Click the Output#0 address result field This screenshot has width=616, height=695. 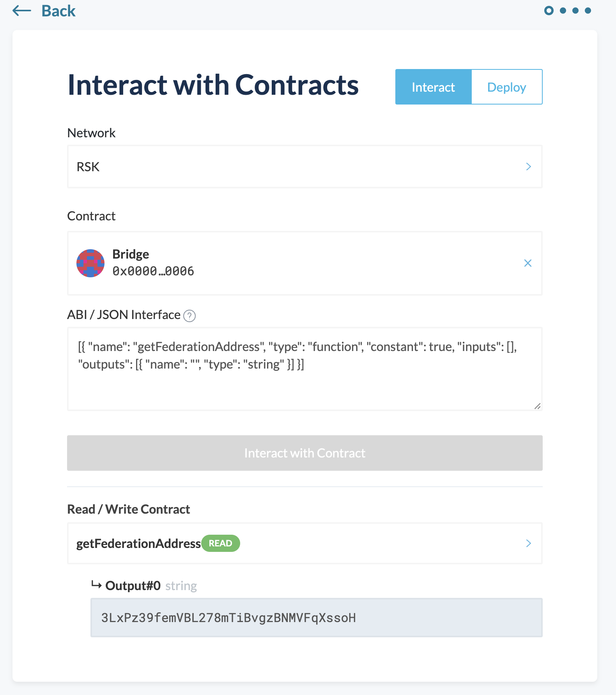tap(316, 617)
